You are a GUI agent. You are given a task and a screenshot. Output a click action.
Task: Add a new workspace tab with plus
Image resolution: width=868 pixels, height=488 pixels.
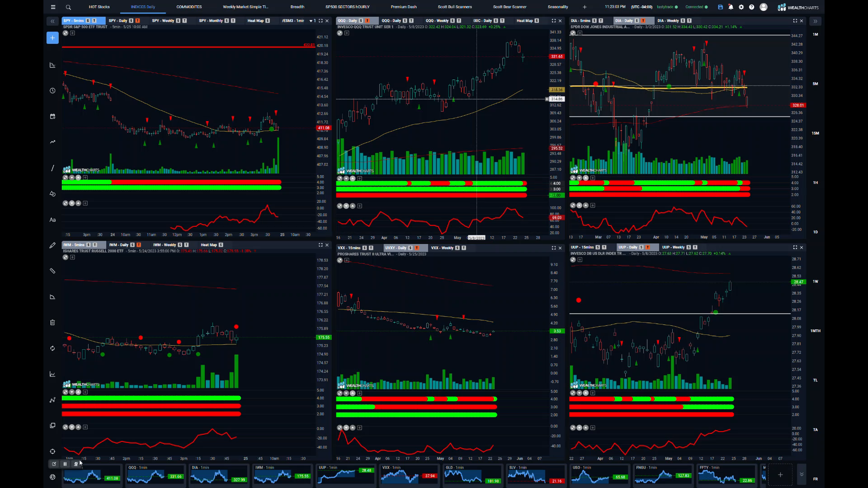click(x=585, y=7)
